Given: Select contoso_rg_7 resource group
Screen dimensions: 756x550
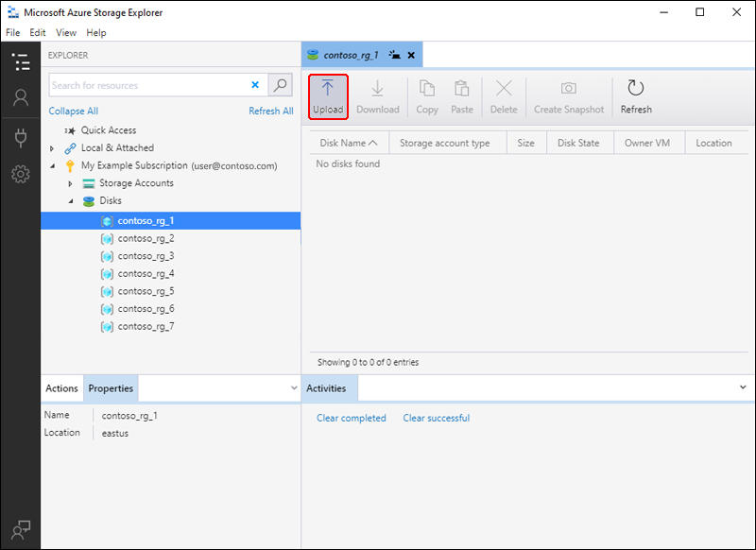Looking at the screenshot, I should 146,326.
